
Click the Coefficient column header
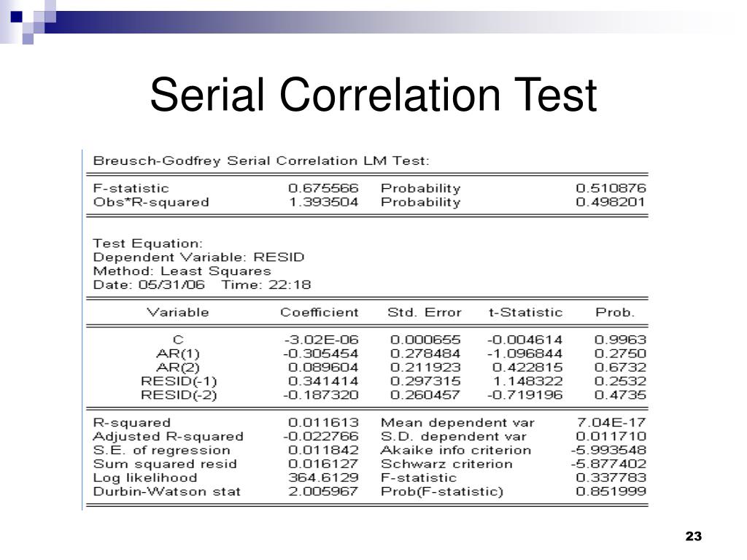[320, 312]
